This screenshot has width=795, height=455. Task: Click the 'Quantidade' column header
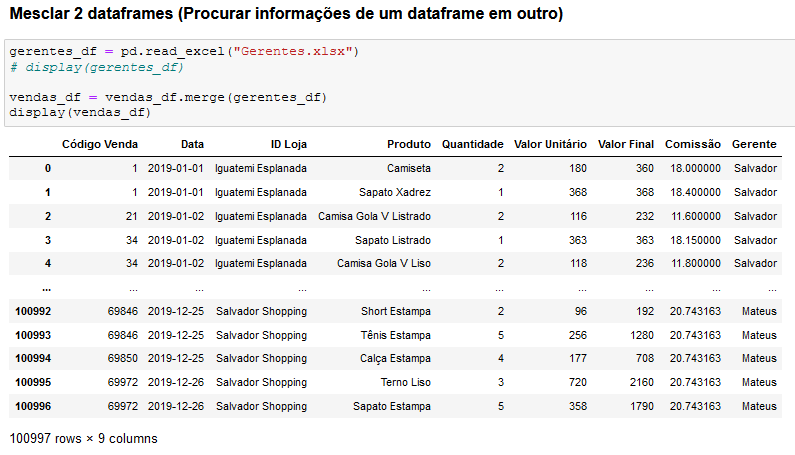pos(473,145)
